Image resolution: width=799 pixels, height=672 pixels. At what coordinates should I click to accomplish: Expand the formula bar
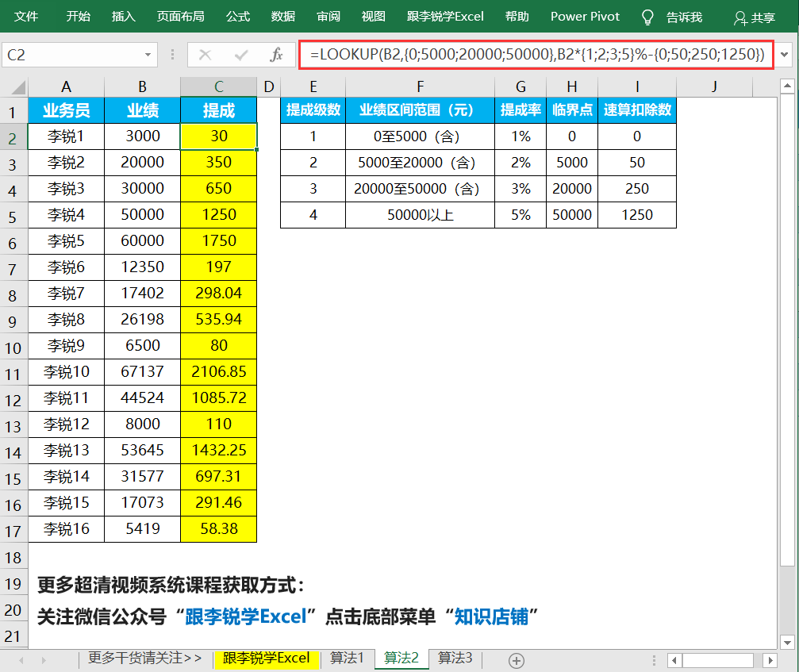[786, 55]
